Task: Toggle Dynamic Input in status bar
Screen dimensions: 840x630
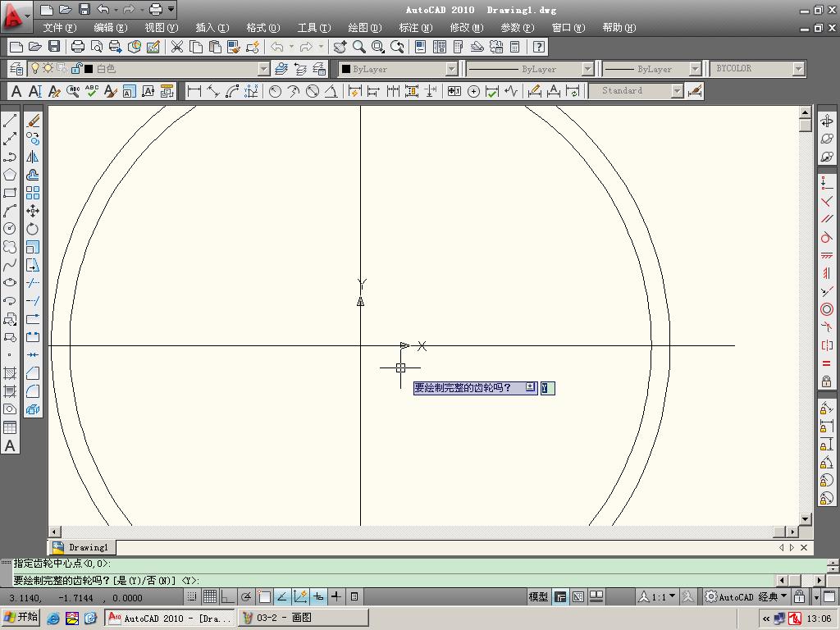Action: 318,596
